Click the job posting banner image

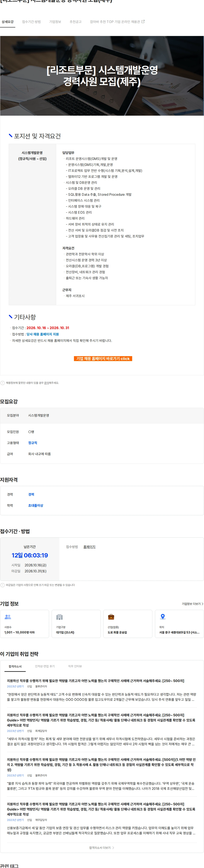click(x=102, y=76)
